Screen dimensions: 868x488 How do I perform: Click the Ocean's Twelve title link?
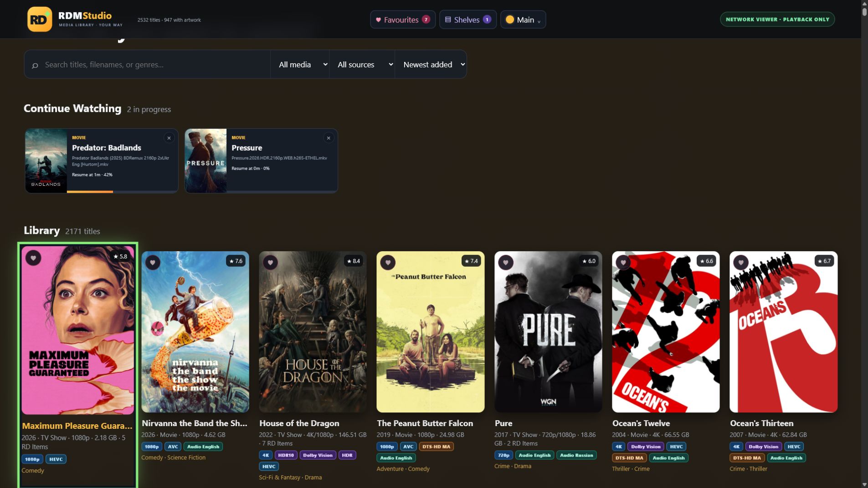click(x=641, y=423)
